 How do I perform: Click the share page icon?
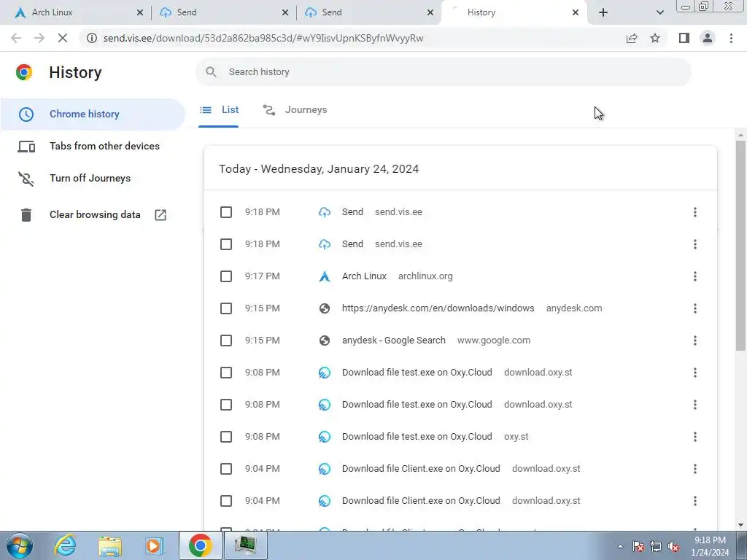click(x=632, y=38)
